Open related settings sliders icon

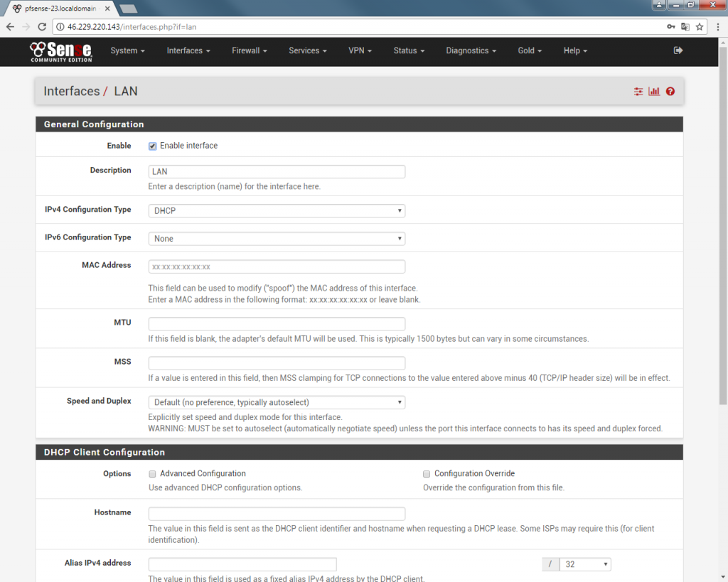[x=638, y=92]
